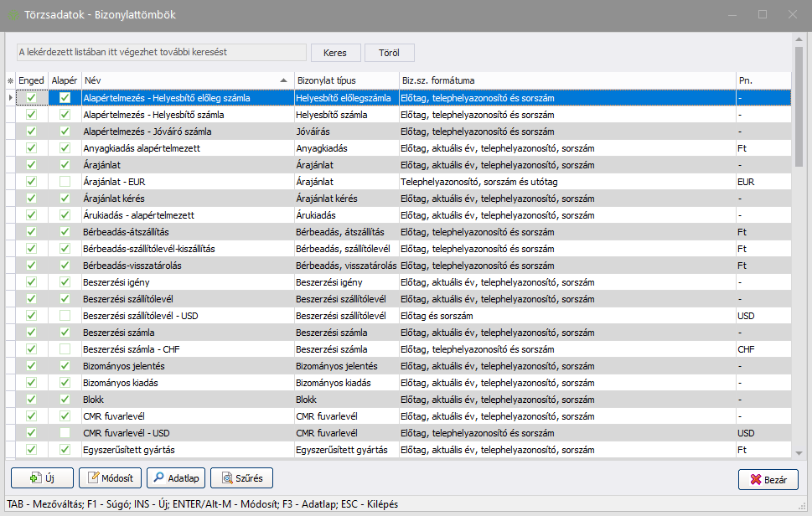Click the asterisk grid selector icon in the header corner
Image resolution: width=812 pixels, height=516 pixels.
pyautogui.click(x=11, y=80)
